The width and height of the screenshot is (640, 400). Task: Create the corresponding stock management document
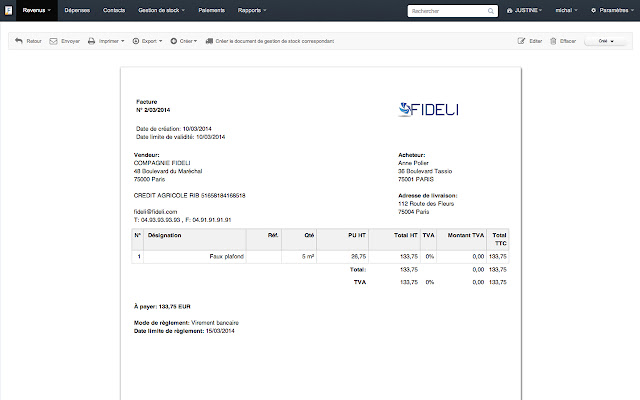click(275, 41)
